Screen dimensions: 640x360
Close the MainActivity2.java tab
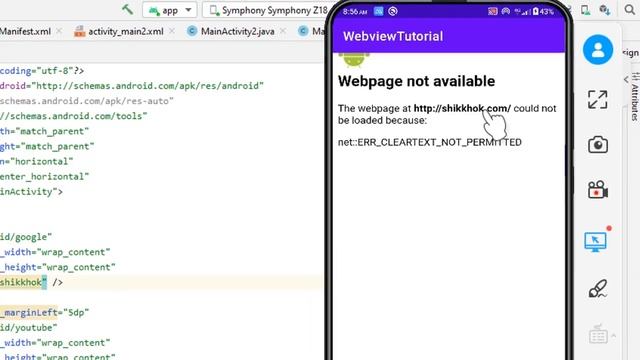pos(283,31)
